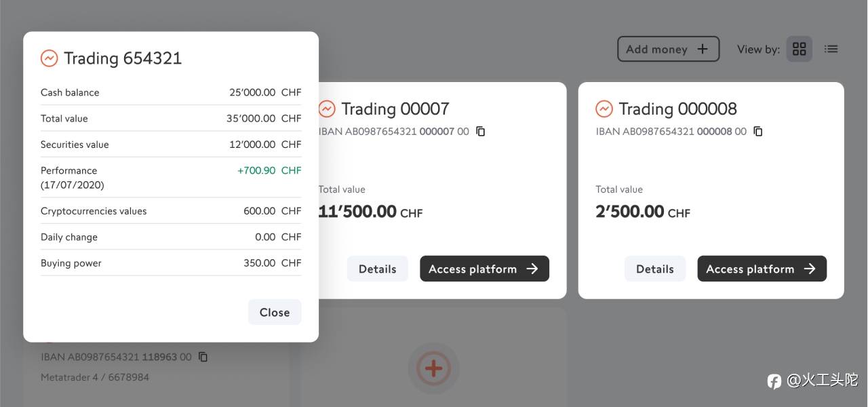Click the Add money button
The height and width of the screenshot is (407, 868).
point(668,49)
